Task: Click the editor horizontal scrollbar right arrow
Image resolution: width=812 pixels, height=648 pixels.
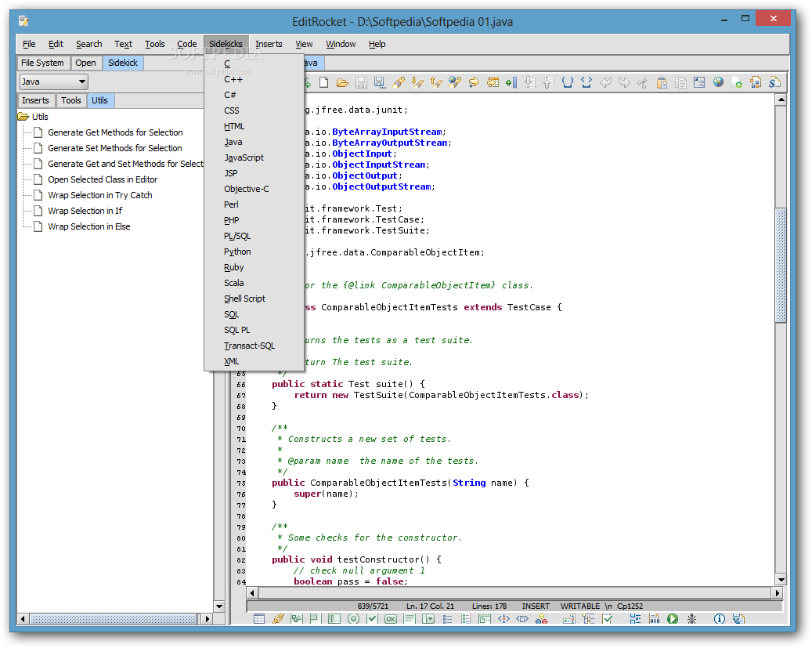Action: tap(778, 592)
